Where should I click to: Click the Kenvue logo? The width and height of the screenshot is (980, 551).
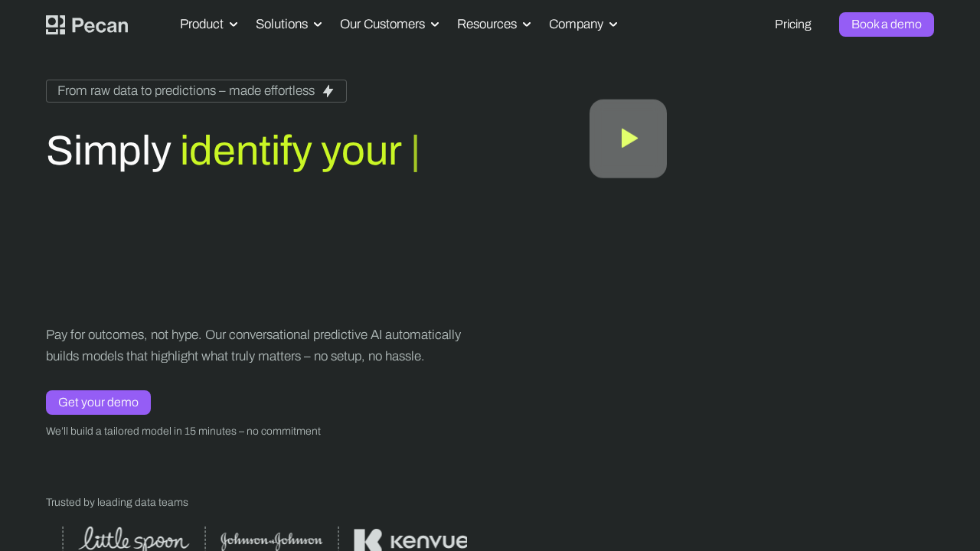[410, 540]
